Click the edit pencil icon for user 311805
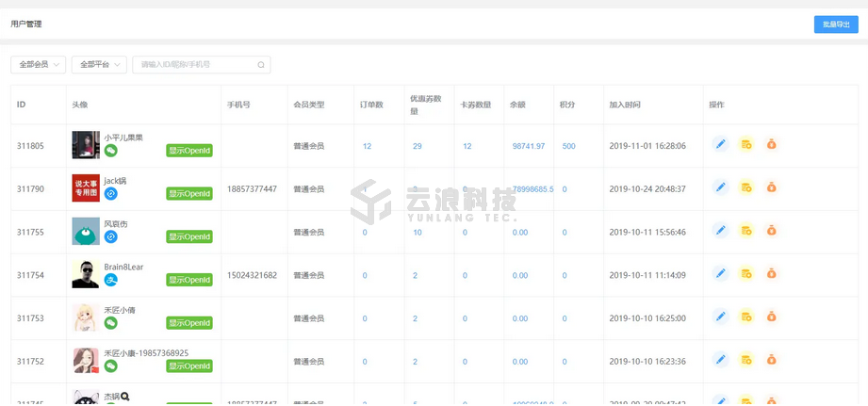 [x=720, y=145]
